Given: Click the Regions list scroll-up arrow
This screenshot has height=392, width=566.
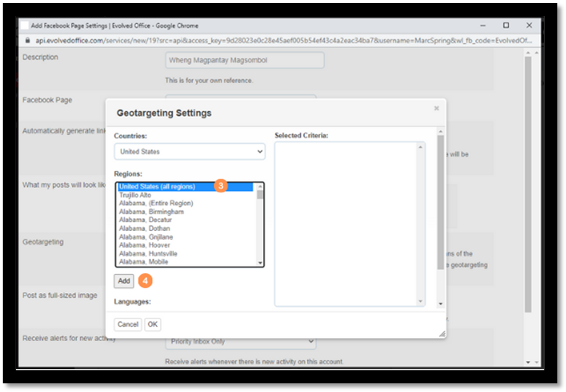Looking at the screenshot, I should (260, 186).
